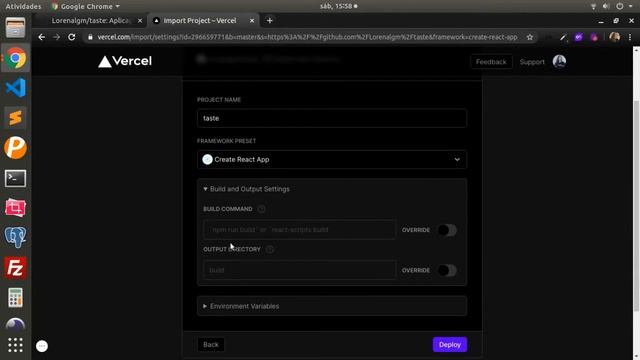Click the browser address bar
Screen dimensions: 640x360
click(x=307, y=37)
